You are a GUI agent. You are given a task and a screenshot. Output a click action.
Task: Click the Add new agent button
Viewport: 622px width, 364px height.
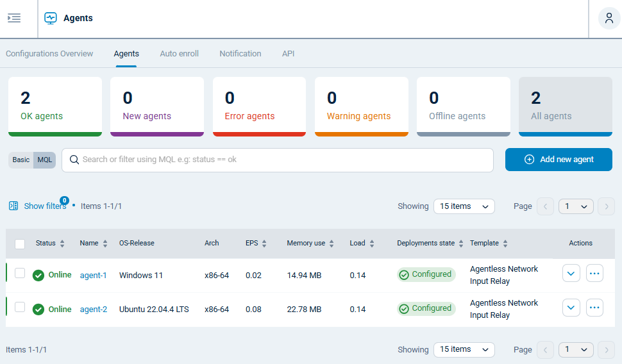point(559,160)
